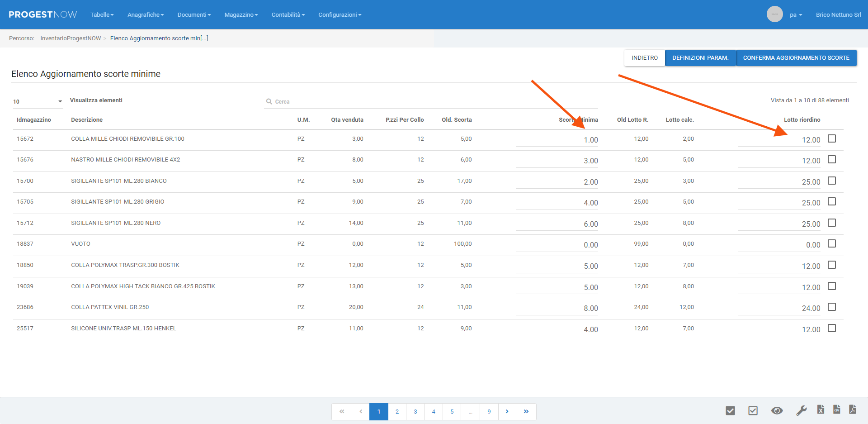This screenshot has height=424, width=868.
Task: Open the wrench settings tool
Action: pyautogui.click(x=801, y=410)
